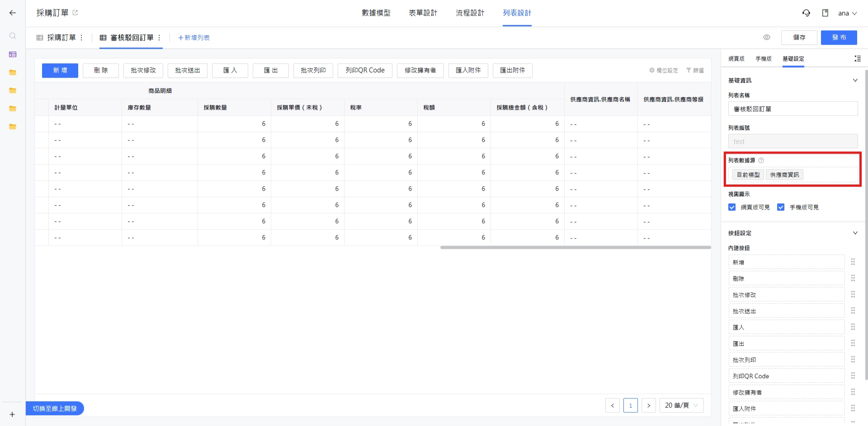
Task: Select the 基礎設定 panel tab
Action: click(793, 59)
